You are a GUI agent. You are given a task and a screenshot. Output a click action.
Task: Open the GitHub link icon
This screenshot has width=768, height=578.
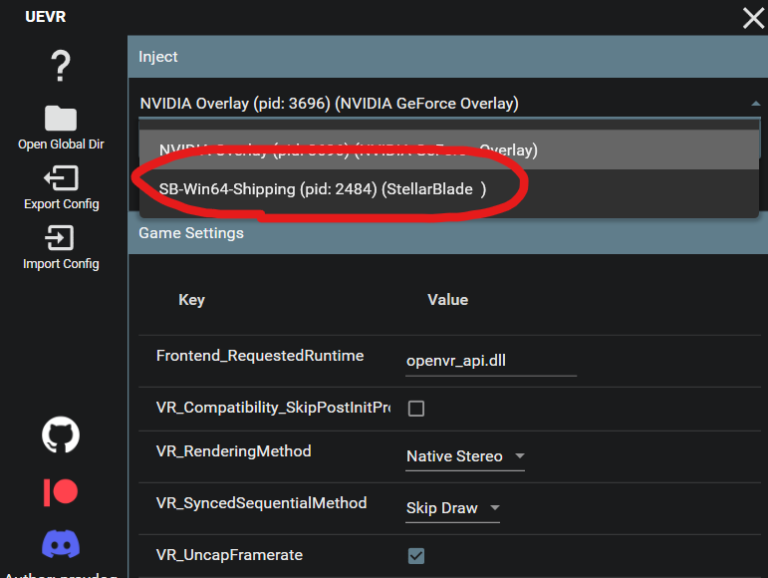(x=61, y=435)
